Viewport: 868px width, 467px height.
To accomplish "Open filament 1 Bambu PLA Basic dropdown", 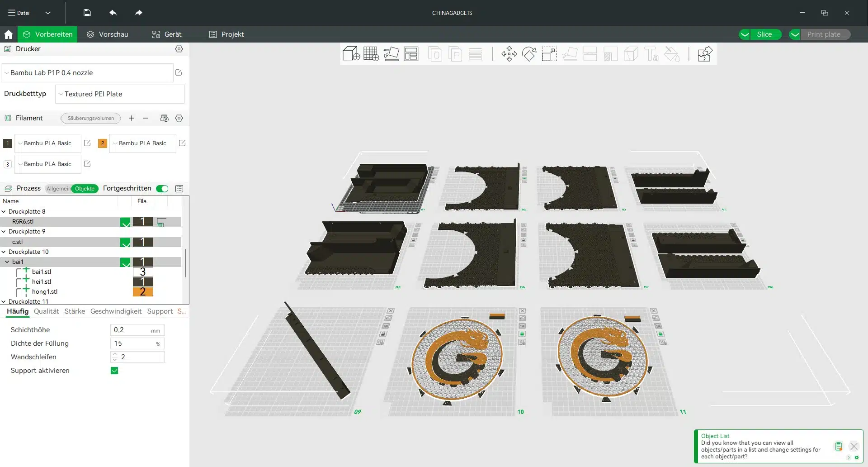I will 48,143.
